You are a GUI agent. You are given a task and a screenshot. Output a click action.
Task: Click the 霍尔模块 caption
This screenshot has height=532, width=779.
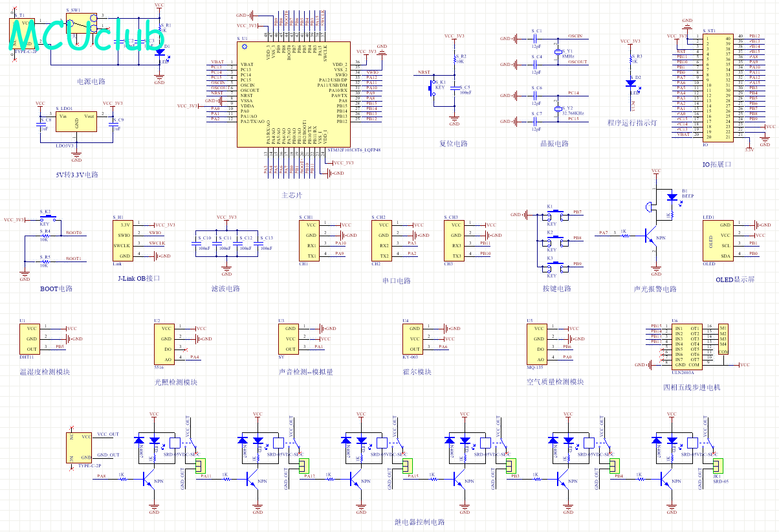(x=417, y=371)
